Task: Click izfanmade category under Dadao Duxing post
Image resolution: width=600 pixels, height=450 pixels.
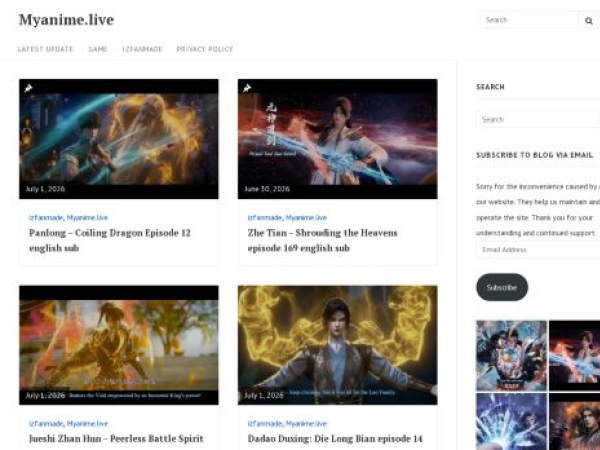Action: [x=265, y=424]
